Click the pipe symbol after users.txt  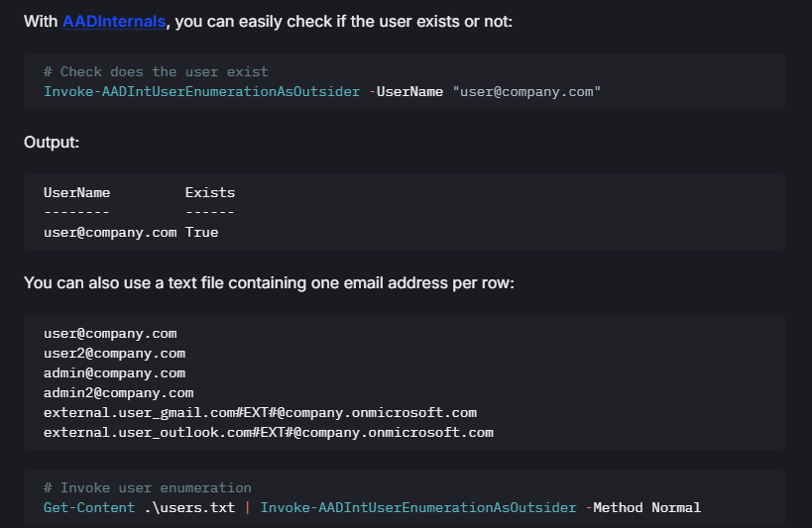[247, 507]
